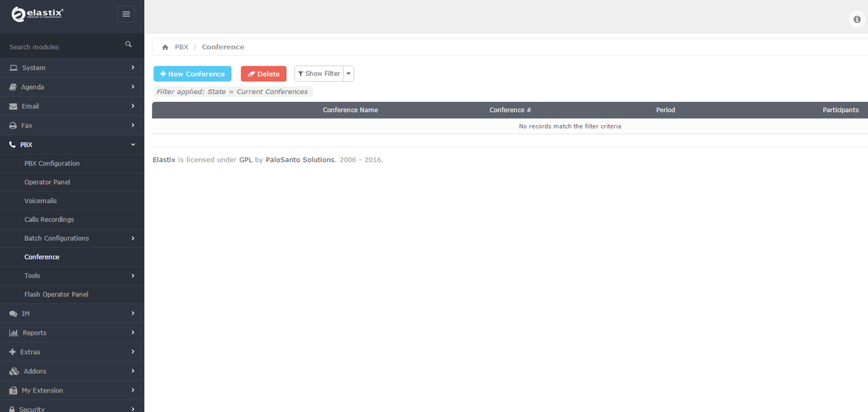Screen dimensions: 868x412
Task: Click the Fax printer icon
Action: [x=13, y=125]
